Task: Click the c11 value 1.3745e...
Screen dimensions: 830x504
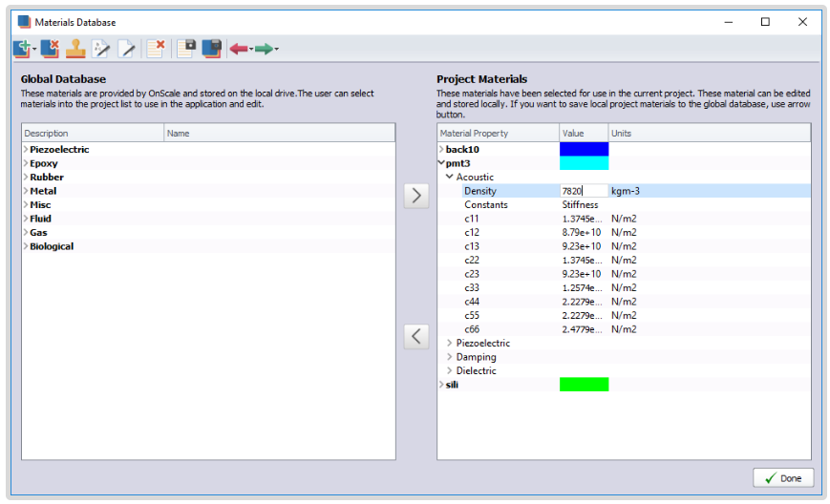Action: pos(582,219)
